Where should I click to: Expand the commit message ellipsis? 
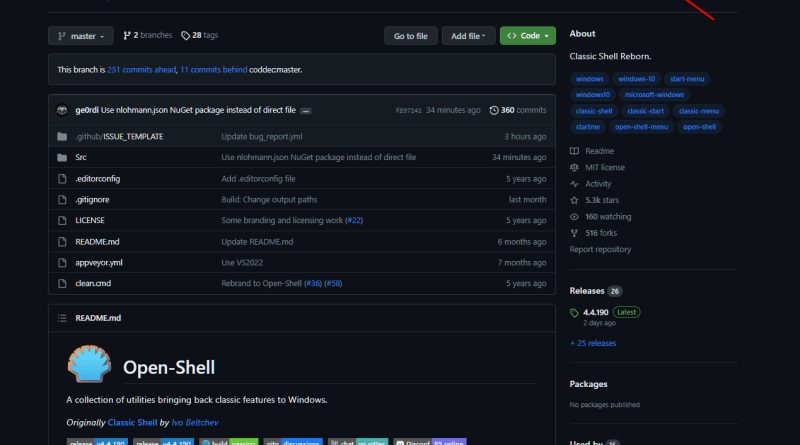click(x=306, y=111)
